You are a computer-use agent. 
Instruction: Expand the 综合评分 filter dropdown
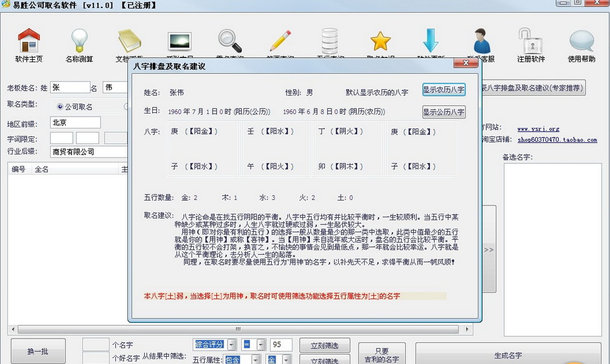click(231, 345)
